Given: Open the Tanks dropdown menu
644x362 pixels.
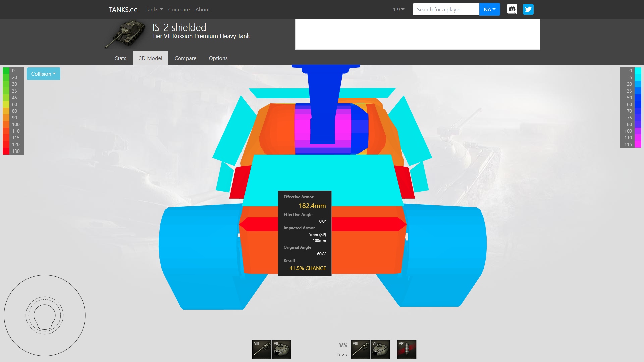Looking at the screenshot, I should click(x=154, y=9).
